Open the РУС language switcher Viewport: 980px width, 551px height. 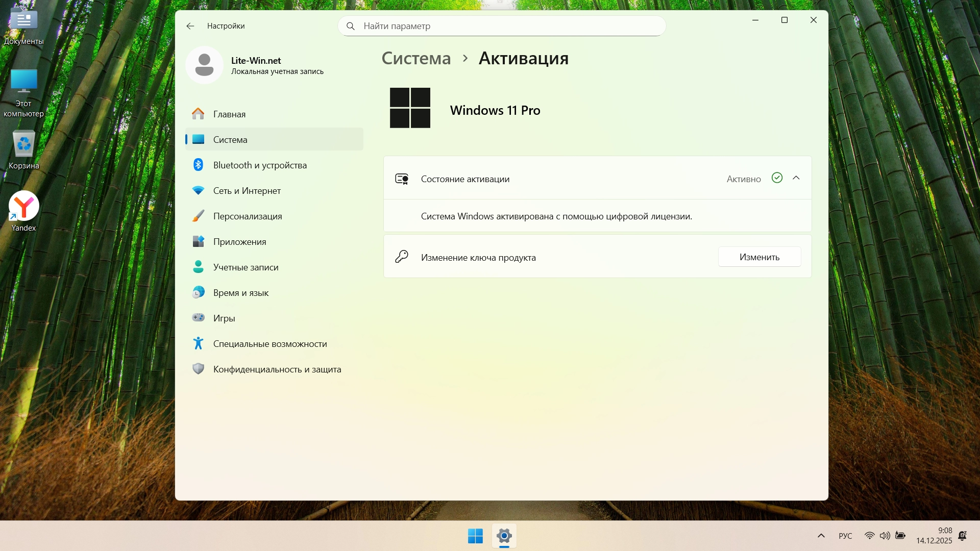point(845,536)
